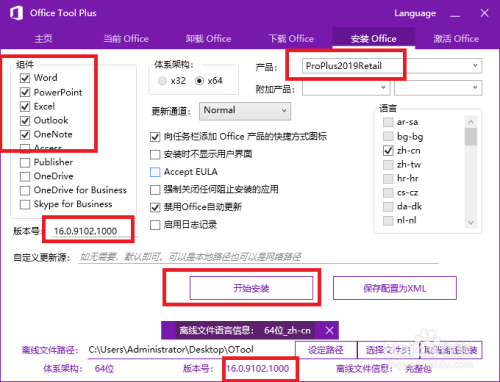This screenshot has width=500, height=382.
Task: Click the offline file path field
Action: pyautogui.click(x=191, y=350)
